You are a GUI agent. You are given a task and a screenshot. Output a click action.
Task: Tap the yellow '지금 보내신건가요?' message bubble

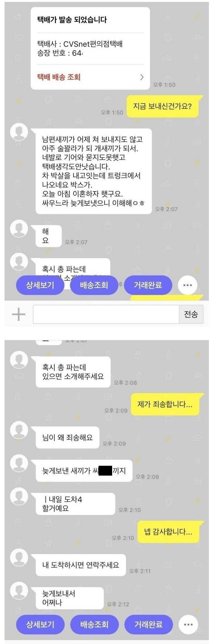[162, 106]
